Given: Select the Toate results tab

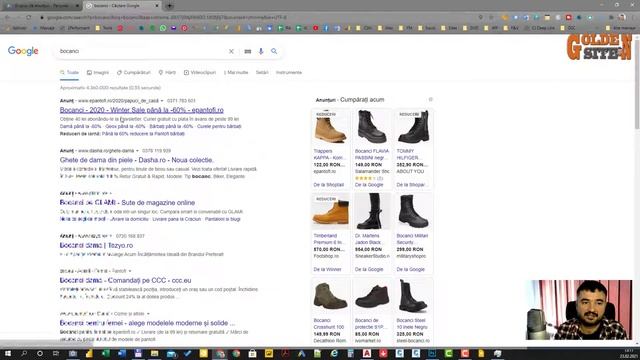Looking at the screenshot, I should click(x=69, y=73).
